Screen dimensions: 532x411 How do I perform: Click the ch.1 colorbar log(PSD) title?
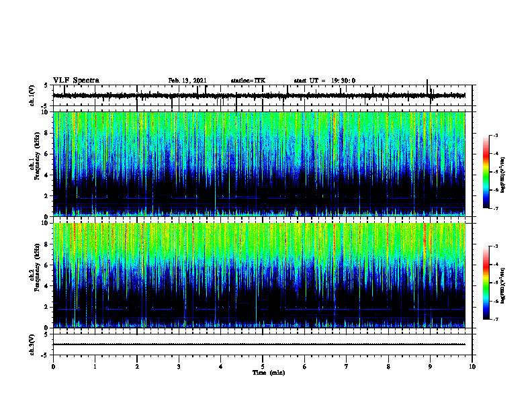click(x=503, y=175)
